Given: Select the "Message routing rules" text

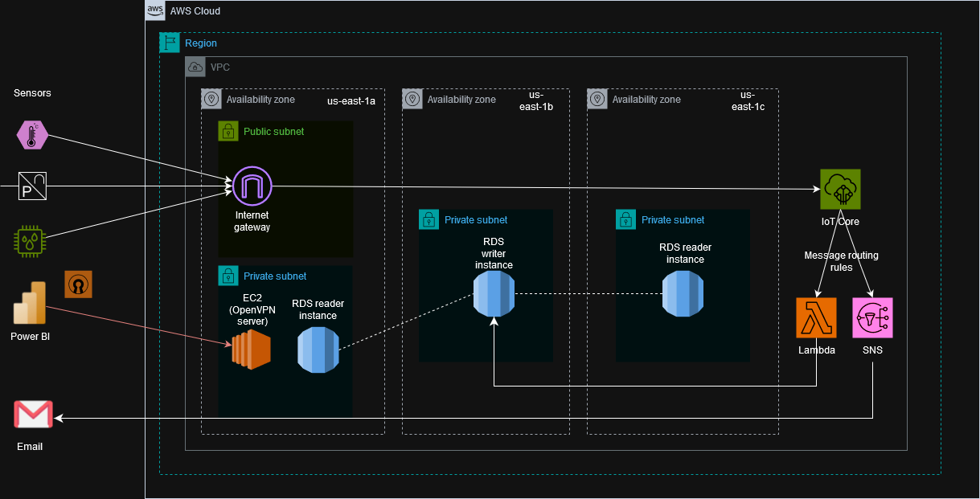Looking at the screenshot, I should point(842,261).
